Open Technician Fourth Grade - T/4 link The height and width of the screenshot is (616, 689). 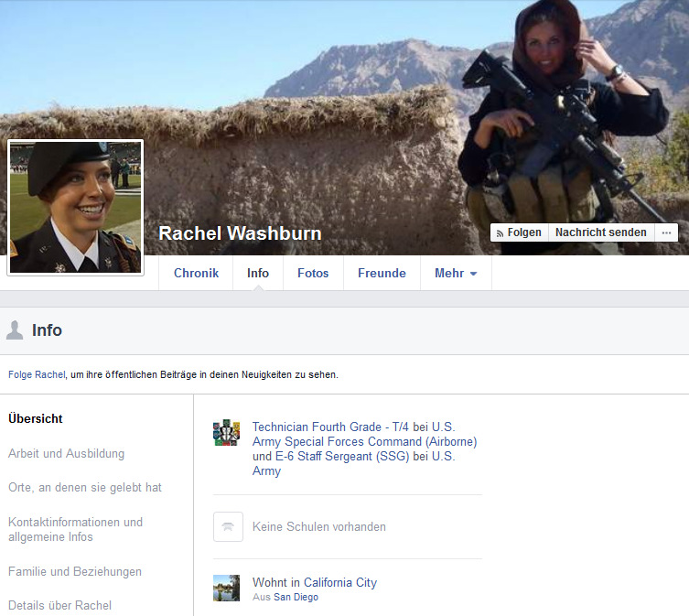click(x=330, y=427)
